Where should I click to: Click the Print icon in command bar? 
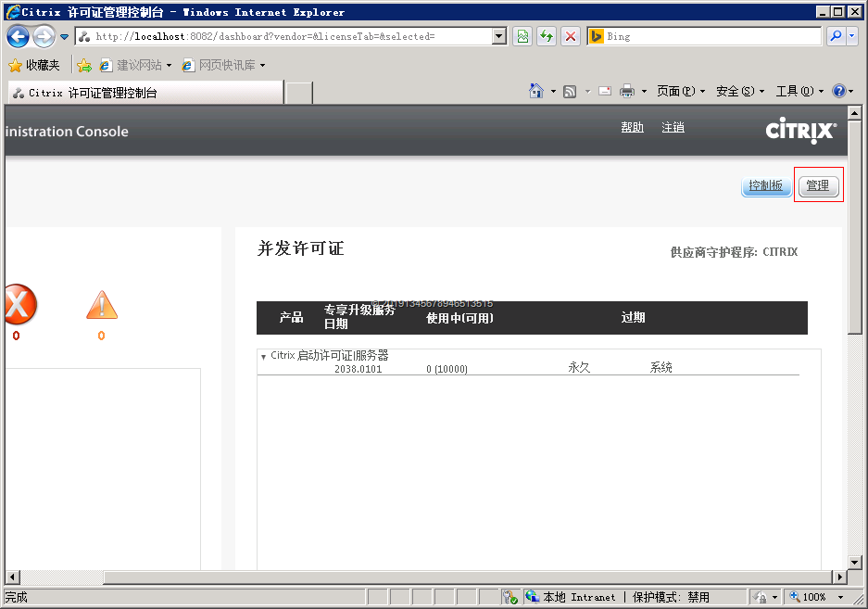coord(626,91)
